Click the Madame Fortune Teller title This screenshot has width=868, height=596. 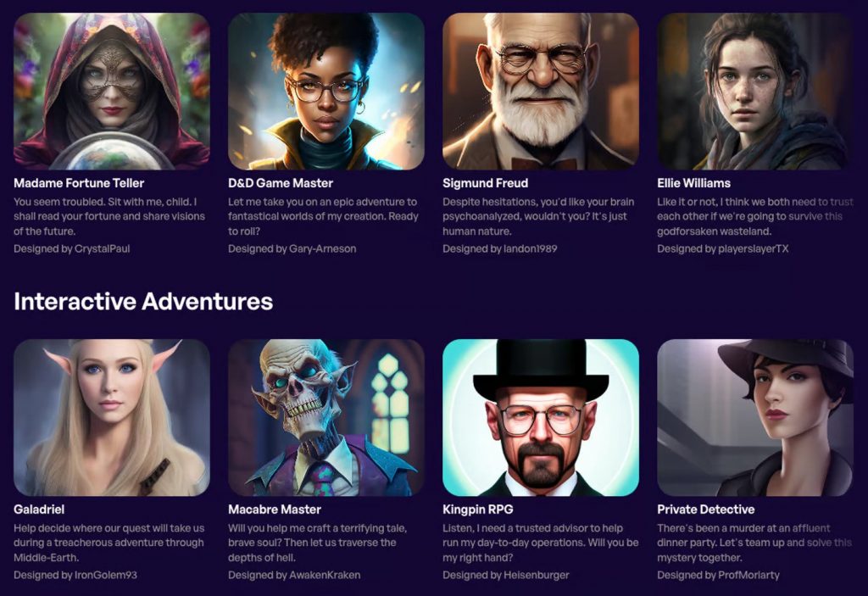pyautogui.click(x=79, y=183)
